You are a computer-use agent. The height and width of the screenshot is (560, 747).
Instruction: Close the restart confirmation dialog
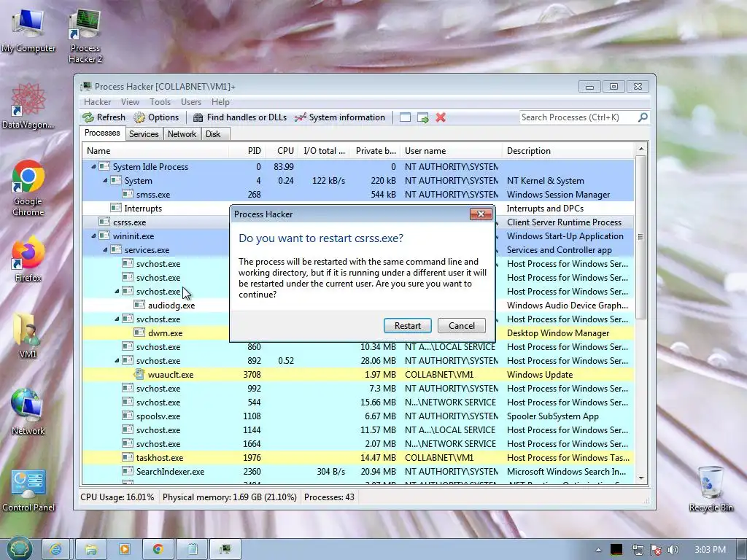[x=481, y=214]
